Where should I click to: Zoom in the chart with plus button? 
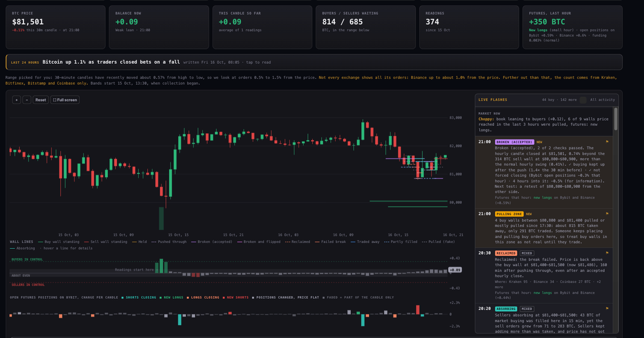click(x=16, y=100)
